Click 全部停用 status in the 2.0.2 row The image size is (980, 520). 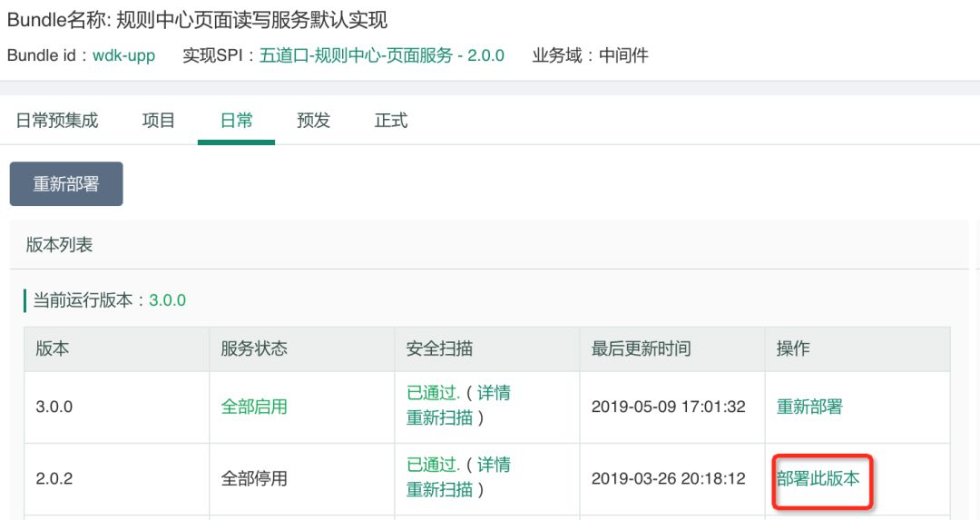pos(254,478)
